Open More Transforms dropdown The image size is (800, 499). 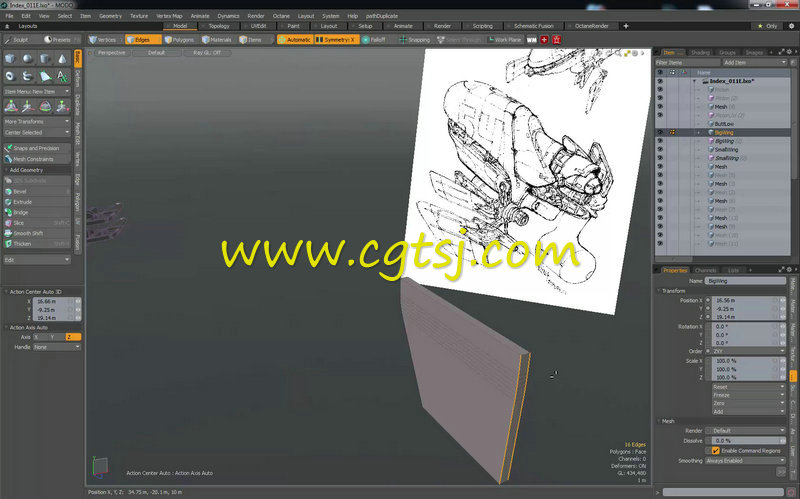tap(37, 121)
